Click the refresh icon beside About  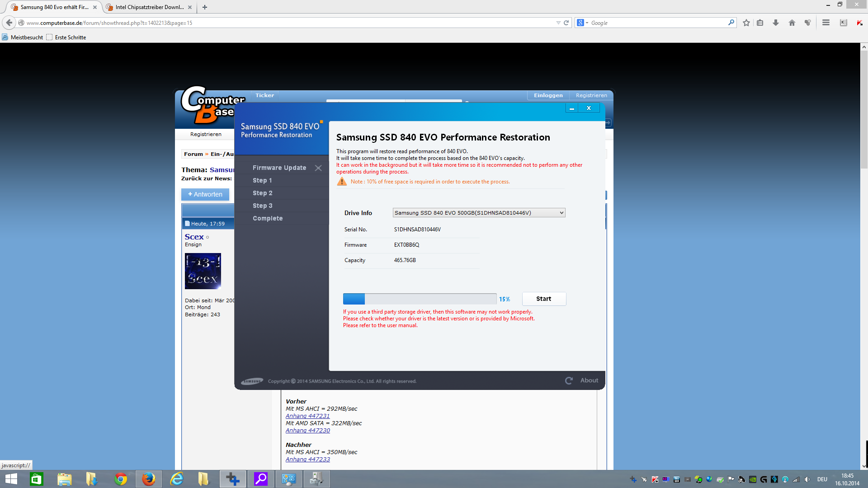[x=569, y=381]
